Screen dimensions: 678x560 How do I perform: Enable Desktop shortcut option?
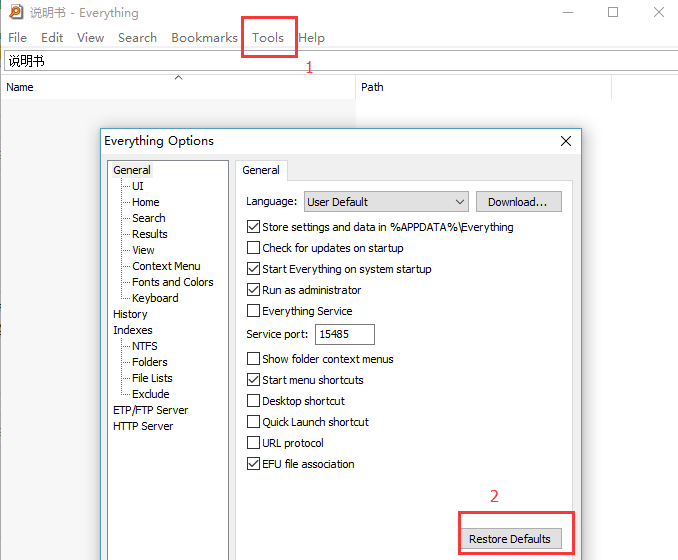click(x=253, y=401)
